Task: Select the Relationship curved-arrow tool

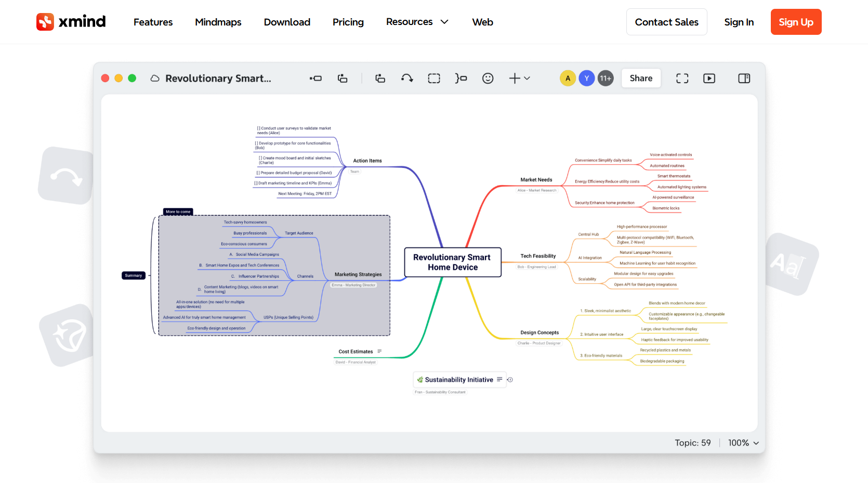Action: (407, 79)
